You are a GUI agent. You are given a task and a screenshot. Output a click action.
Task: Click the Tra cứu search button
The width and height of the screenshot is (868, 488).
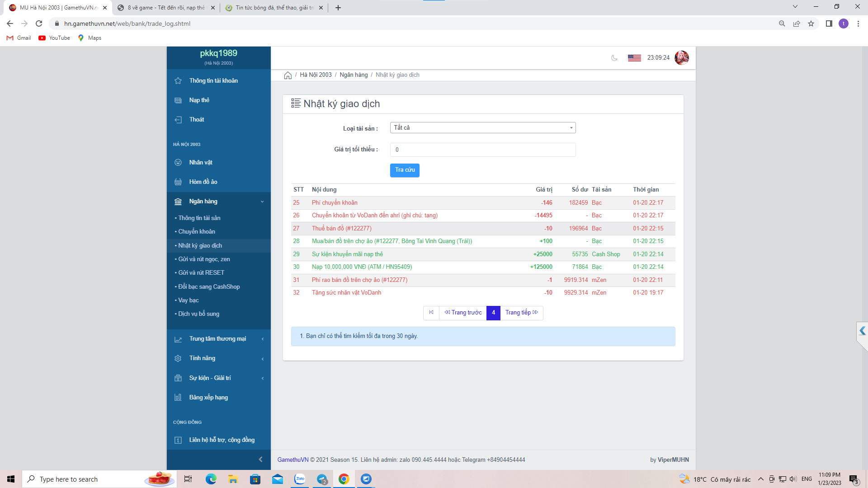click(405, 170)
